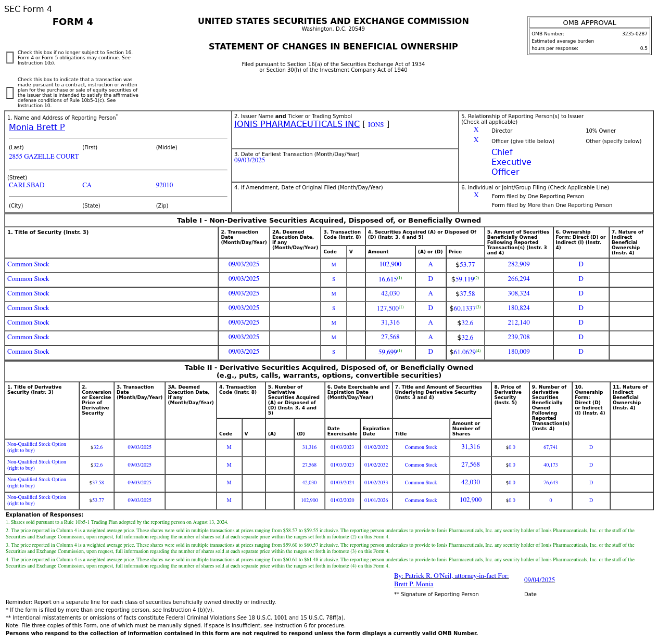Click the 01/02/2020 date exercisable cell
This screenshot has height=644, width=658.
pos(342,500)
